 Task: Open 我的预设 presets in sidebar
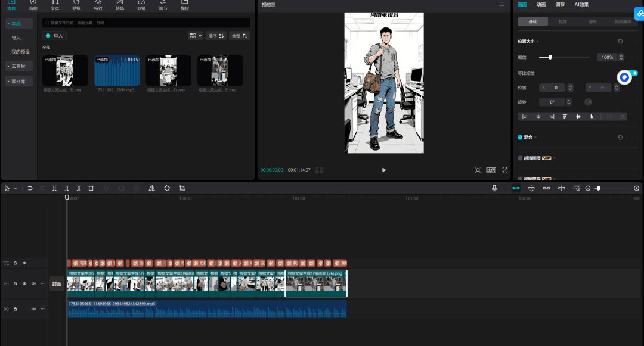20,52
